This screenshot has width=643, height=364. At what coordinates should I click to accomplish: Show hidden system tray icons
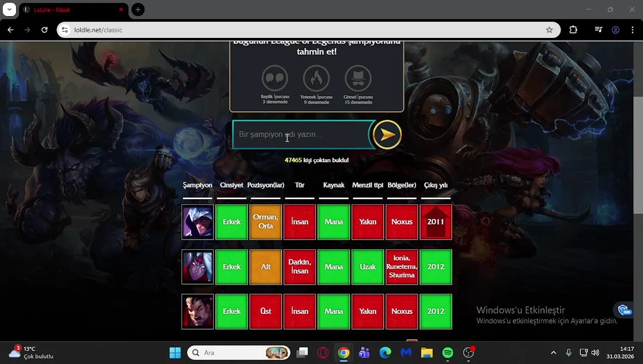pyautogui.click(x=554, y=353)
